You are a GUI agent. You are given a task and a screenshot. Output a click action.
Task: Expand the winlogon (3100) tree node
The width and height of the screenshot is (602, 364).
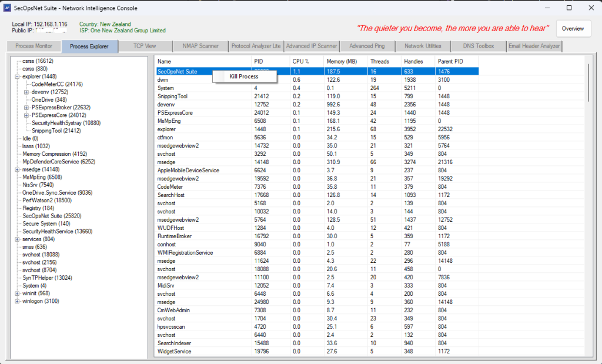[18, 301]
